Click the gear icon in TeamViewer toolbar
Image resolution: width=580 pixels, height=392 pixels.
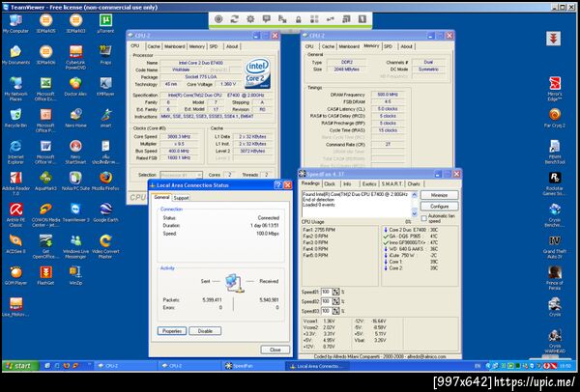250,19
